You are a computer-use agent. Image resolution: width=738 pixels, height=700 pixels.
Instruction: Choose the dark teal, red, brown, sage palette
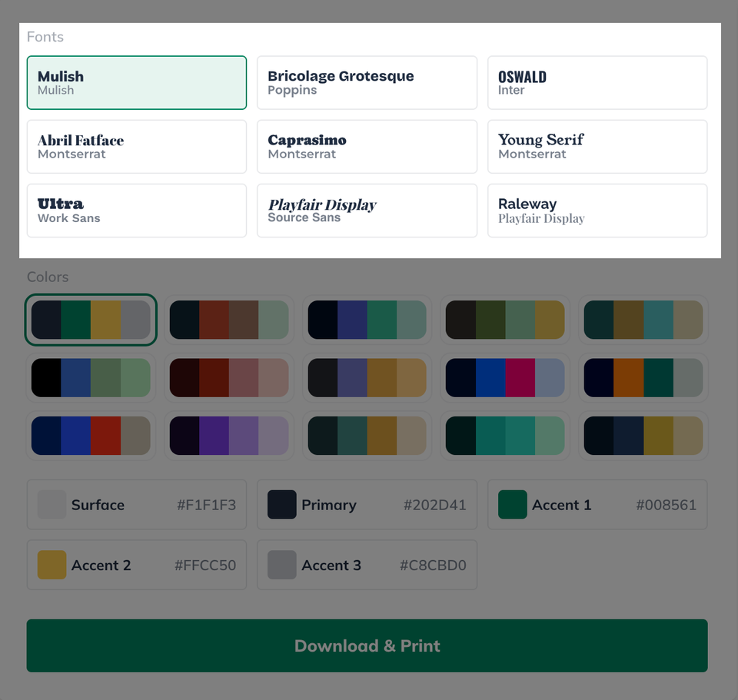pos(229,320)
